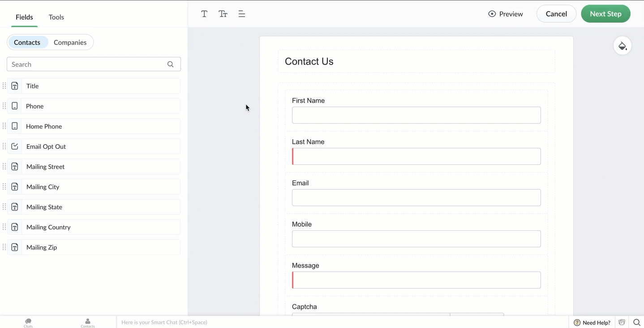The height and width of the screenshot is (328, 644).
Task: Switch to the Fields tab
Action: point(24,17)
